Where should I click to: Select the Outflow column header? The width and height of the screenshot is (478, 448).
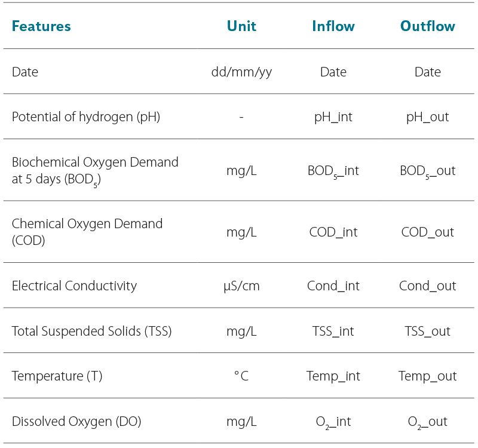[x=427, y=26]
